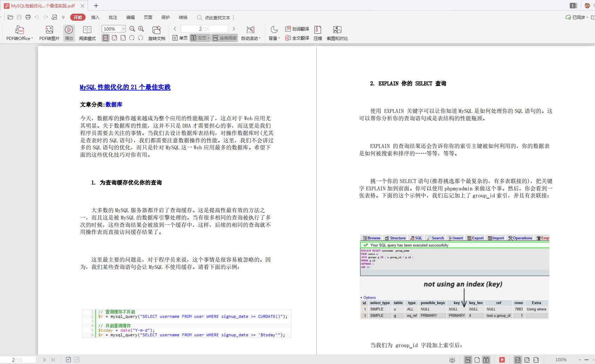
Task: Start the PDF slideshow with 播放
Action: tap(69, 33)
